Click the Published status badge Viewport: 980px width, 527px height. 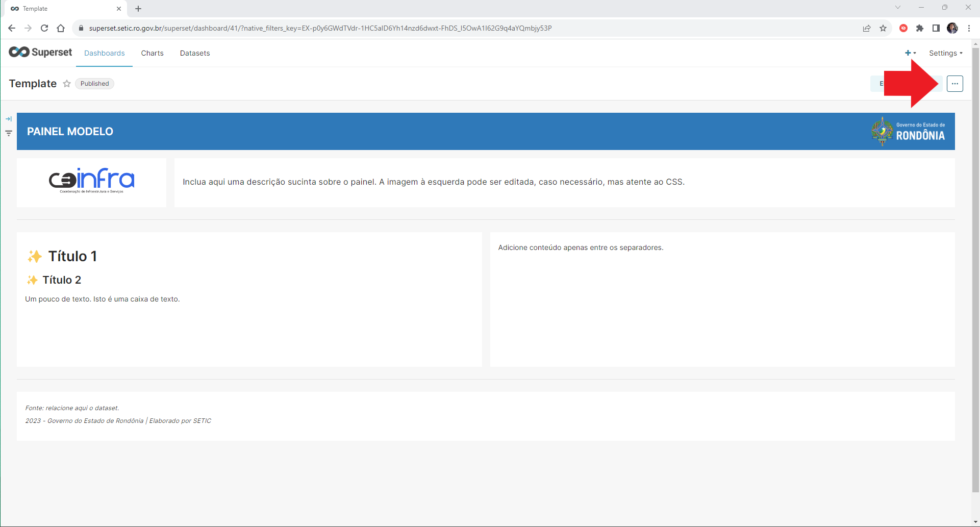tap(95, 84)
